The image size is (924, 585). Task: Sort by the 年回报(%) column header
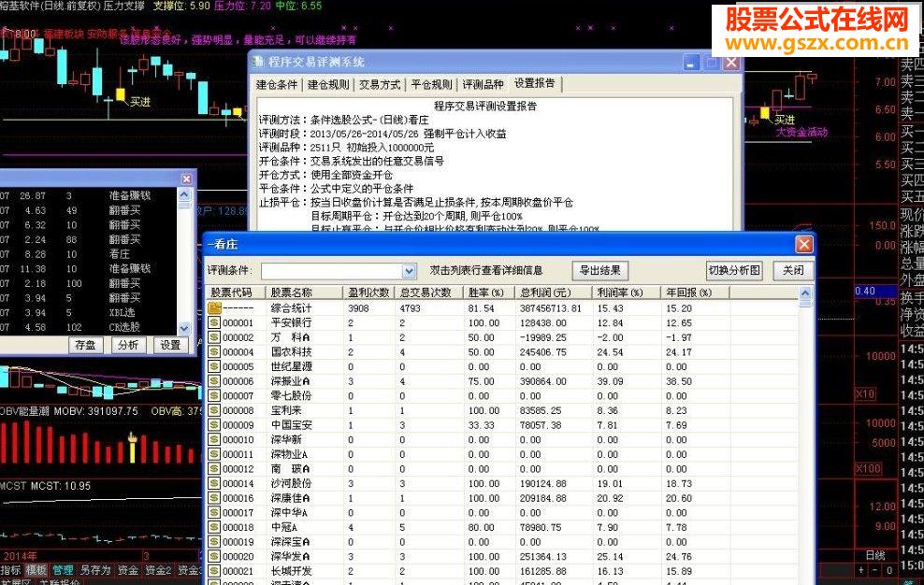pyautogui.click(x=696, y=292)
